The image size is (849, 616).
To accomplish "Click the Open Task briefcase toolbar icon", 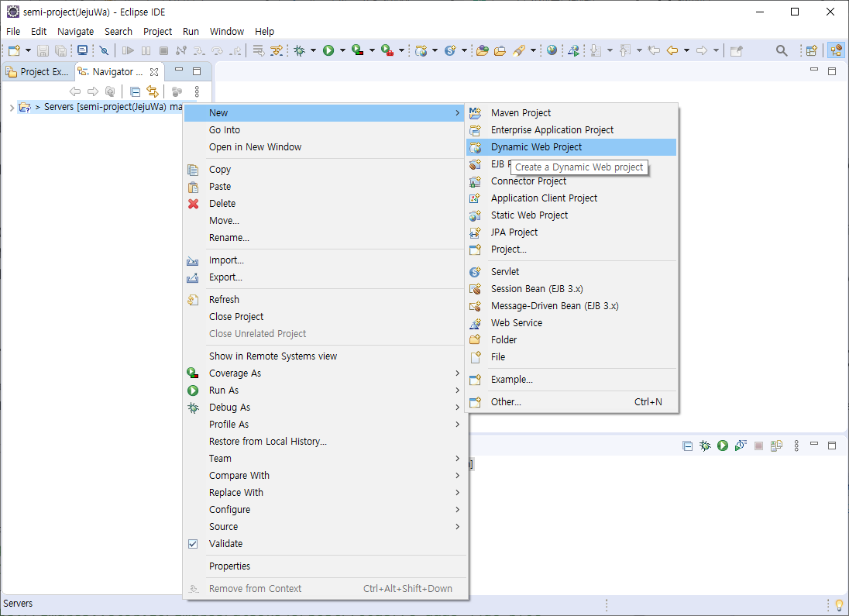I will pyautogui.click(x=500, y=50).
